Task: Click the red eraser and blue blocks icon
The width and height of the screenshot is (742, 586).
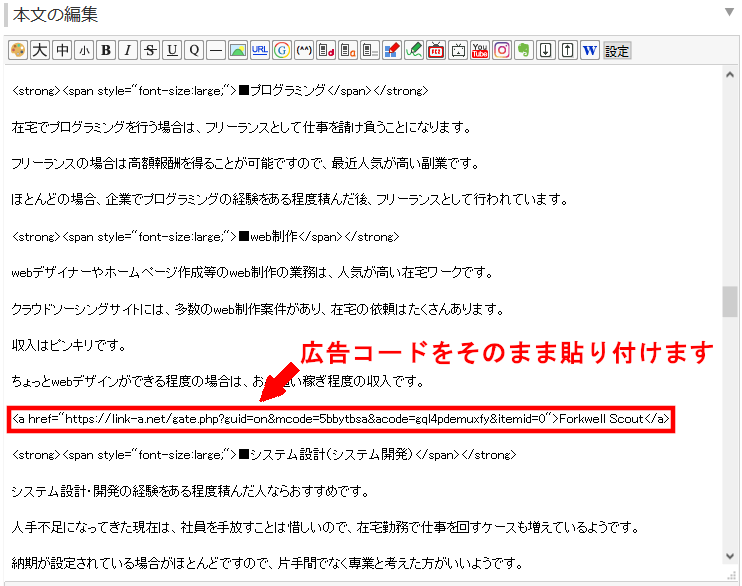Action: coord(392,50)
